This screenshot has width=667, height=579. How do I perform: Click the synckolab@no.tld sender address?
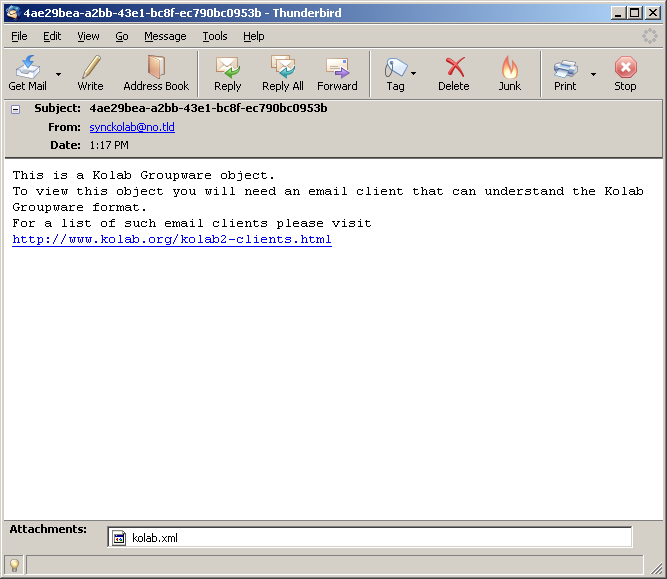click(132, 127)
